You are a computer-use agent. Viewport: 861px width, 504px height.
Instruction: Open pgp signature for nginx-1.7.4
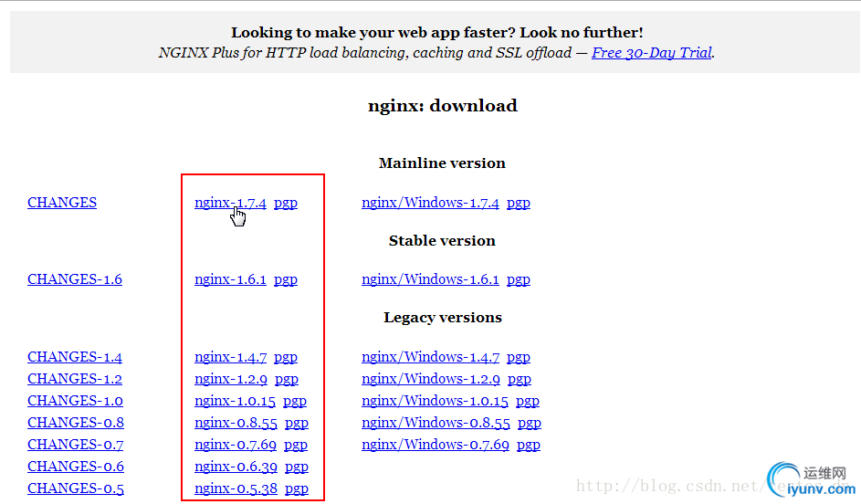point(286,203)
